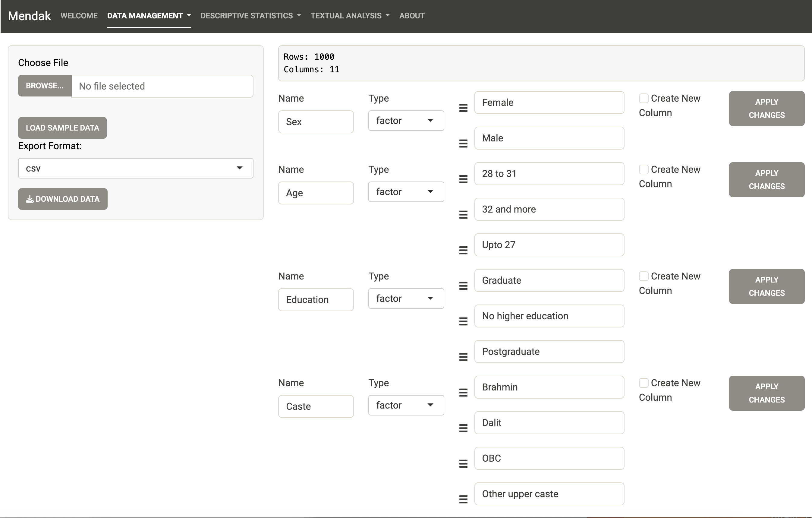Apply changes for the Education variable
The image size is (812, 518).
click(766, 286)
